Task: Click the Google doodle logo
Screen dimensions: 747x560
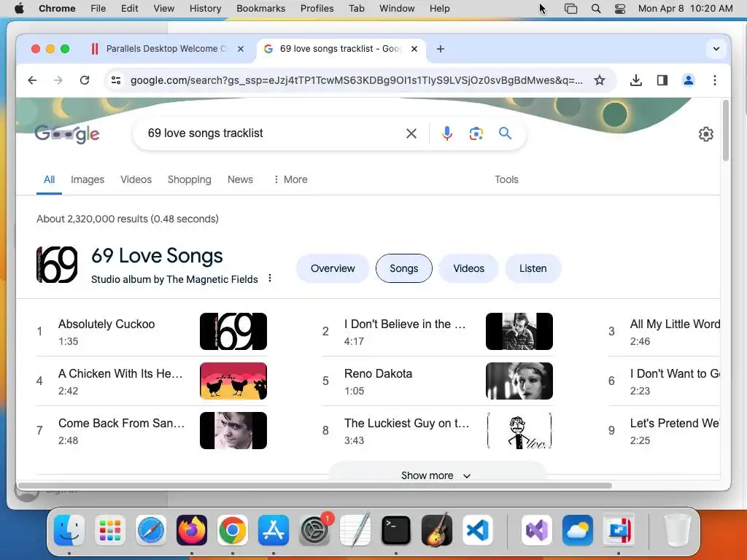Action: (x=67, y=134)
